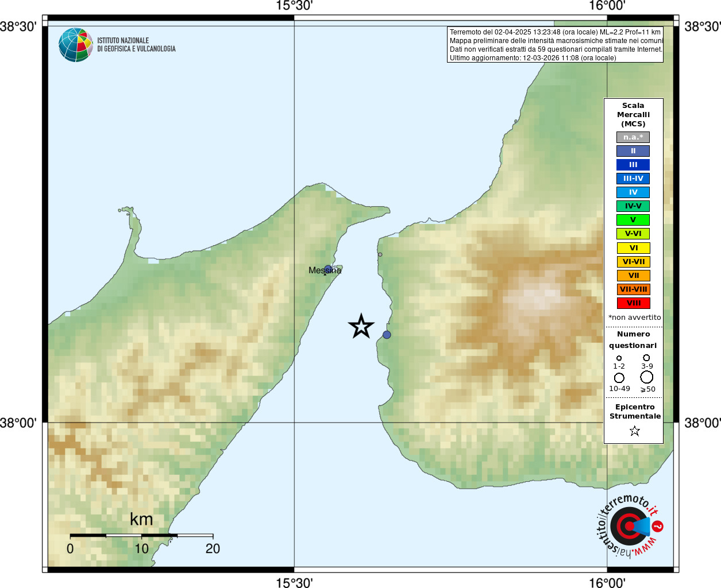Screen dimensions: 721x588
Task: Click the legend epicenter star symbol
Action: 634,431
